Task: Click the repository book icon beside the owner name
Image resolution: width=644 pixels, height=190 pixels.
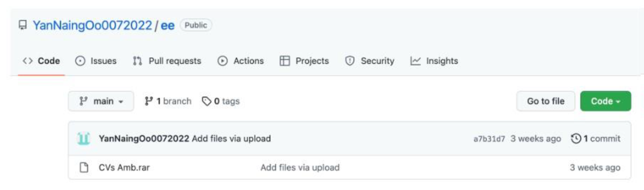Action: [x=23, y=25]
